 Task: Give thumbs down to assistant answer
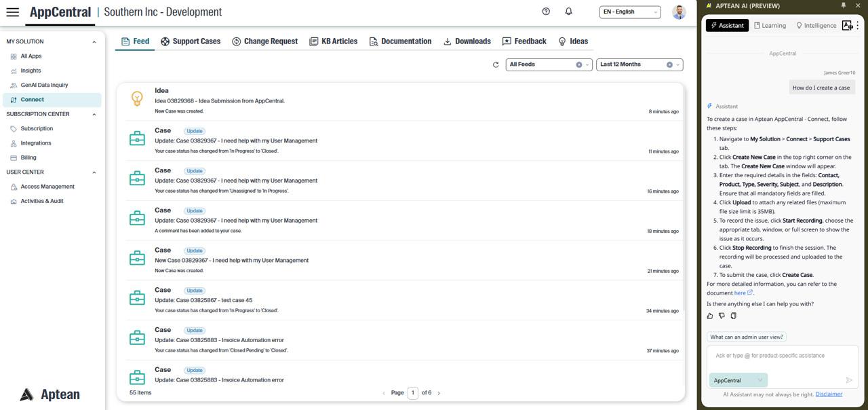pos(722,316)
